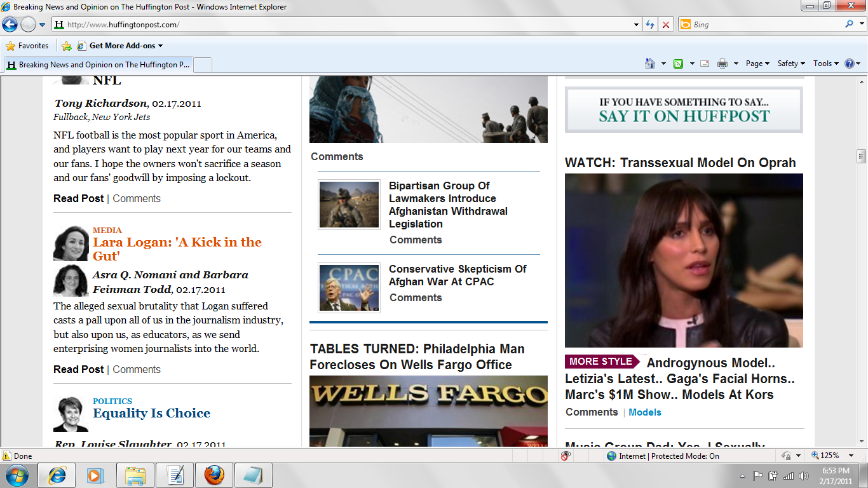Click the MORE STYLE tag
This screenshot has height=488, width=868.
[x=604, y=362]
